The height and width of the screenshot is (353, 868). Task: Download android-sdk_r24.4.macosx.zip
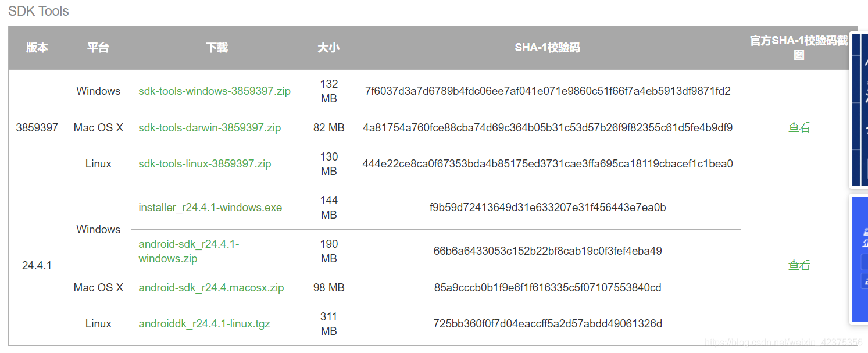(x=210, y=287)
